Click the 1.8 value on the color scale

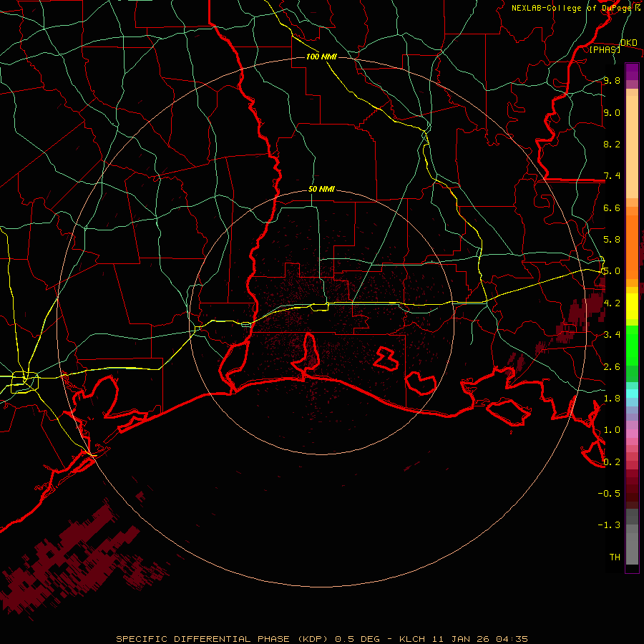612,399
